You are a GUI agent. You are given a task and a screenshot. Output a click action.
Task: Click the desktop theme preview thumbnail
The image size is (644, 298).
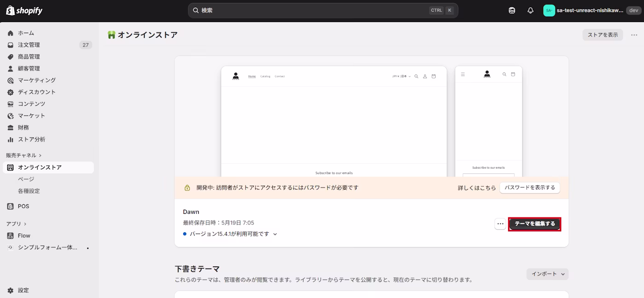tap(334, 121)
